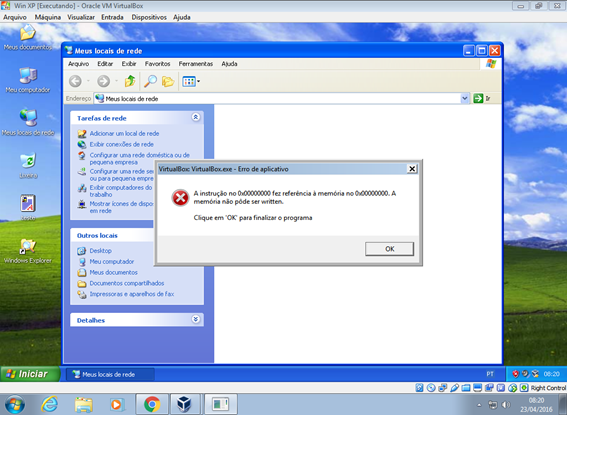The height and width of the screenshot is (460, 614).
Task: Close the VirtualBox error dialog
Action: point(412,169)
